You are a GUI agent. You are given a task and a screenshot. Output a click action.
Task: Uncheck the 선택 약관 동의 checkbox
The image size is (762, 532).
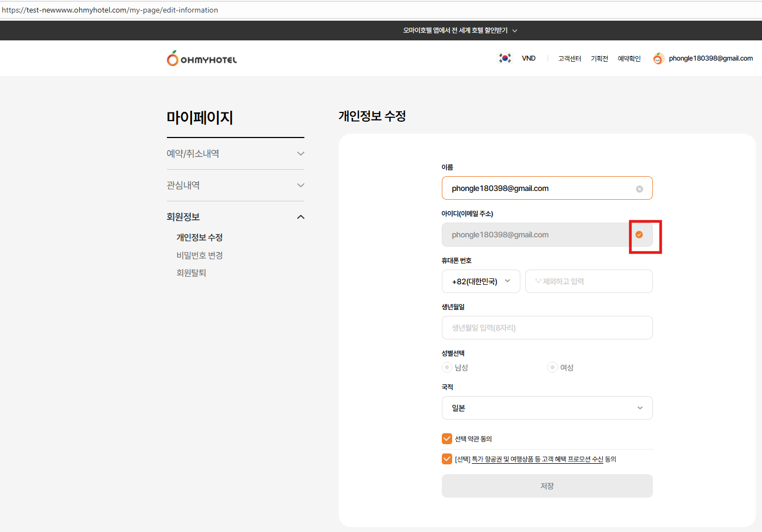(x=447, y=439)
